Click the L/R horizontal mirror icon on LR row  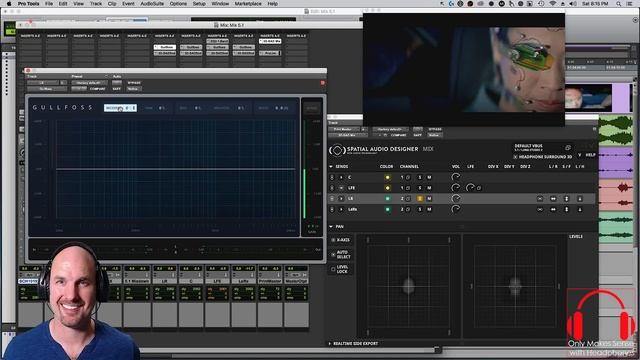pyautogui.click(x=553, y=199)
